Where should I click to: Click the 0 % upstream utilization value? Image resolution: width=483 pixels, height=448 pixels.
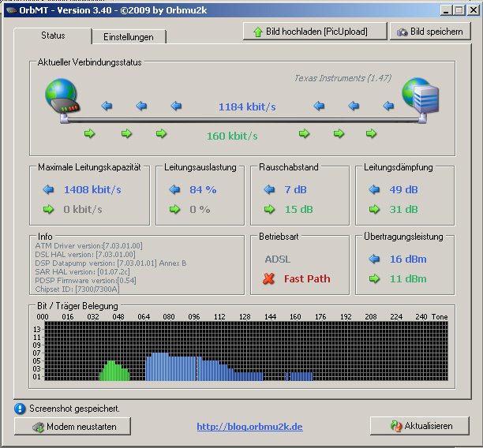200,209
